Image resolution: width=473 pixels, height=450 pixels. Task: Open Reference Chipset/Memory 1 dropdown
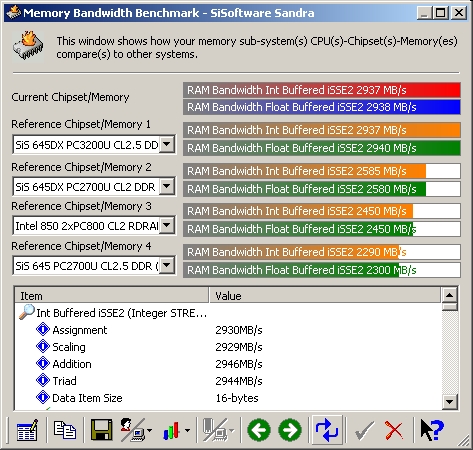(x=167, y=144)
